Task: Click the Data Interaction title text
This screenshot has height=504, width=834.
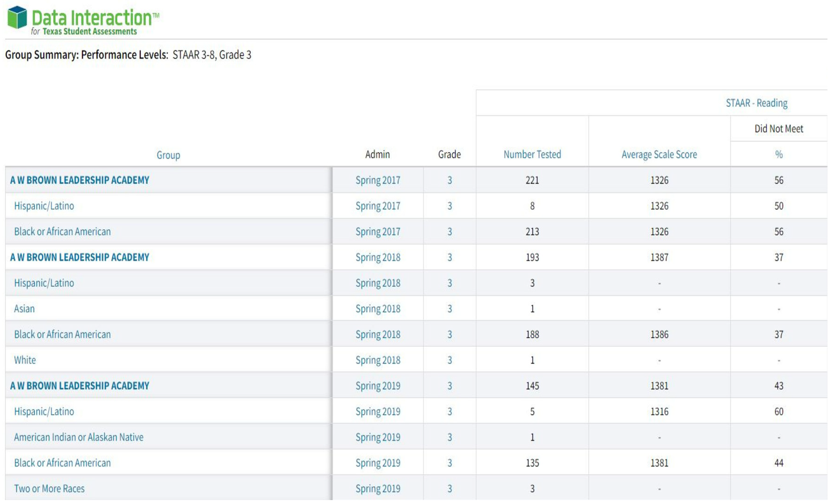Action: click(x=92, y=18)
